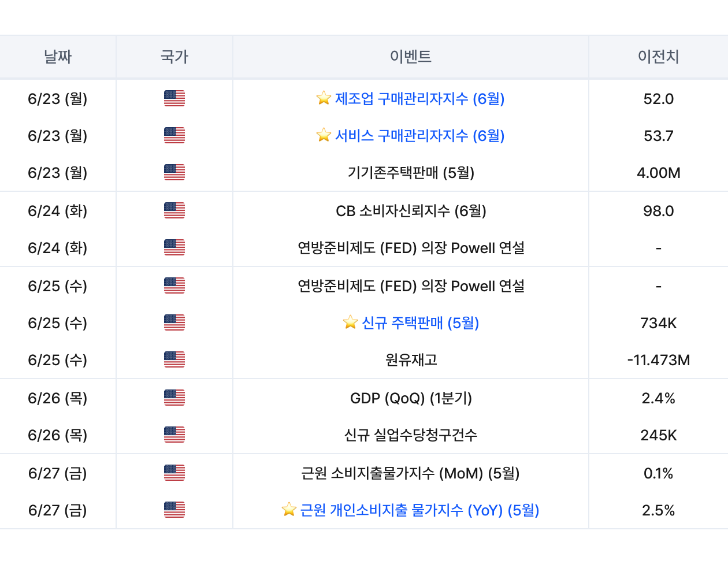Screen dimensions: 728x564
Task: Click the US flag in the 제조업 구매관리자지수 row
Action: point(174,98)
